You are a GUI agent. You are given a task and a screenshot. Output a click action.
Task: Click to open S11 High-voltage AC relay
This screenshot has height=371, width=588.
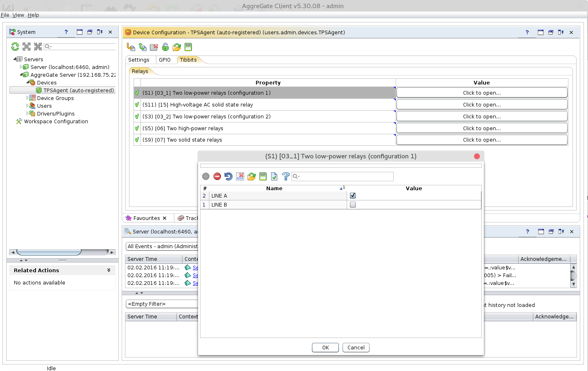[482, 104]
